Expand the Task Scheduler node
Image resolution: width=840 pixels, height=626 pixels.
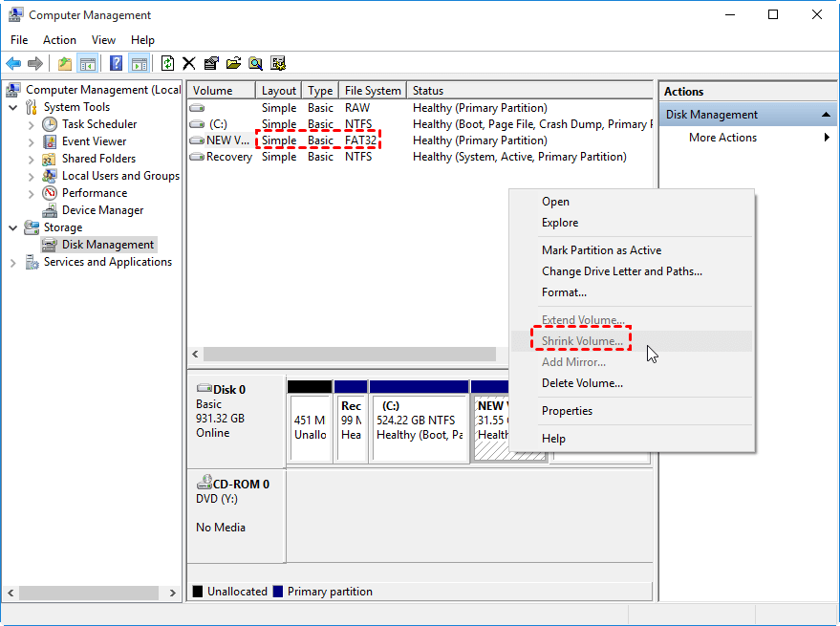32,125
